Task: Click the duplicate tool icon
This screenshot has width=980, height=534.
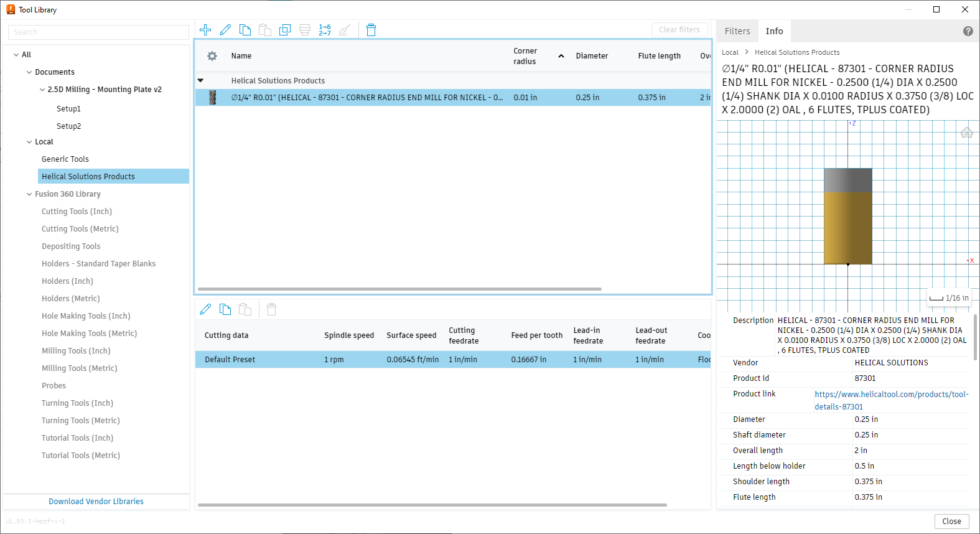Action: pos(285,30)
